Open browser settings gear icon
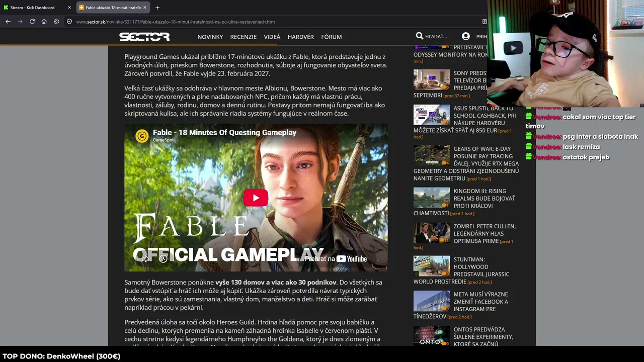This screenshot has height=362, width=644. coord(56,22)
